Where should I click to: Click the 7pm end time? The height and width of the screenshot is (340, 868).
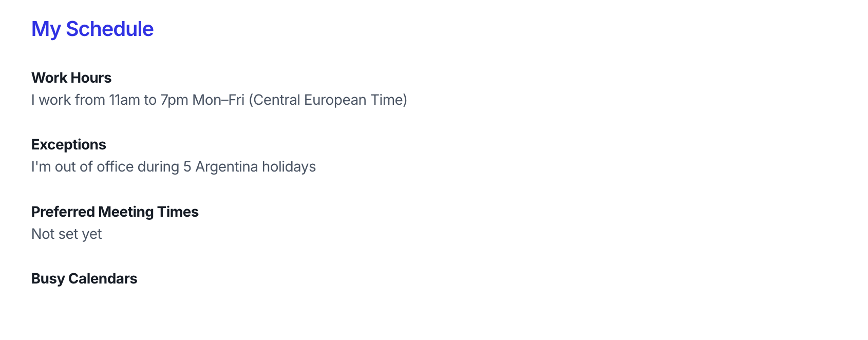pos(175,100)
